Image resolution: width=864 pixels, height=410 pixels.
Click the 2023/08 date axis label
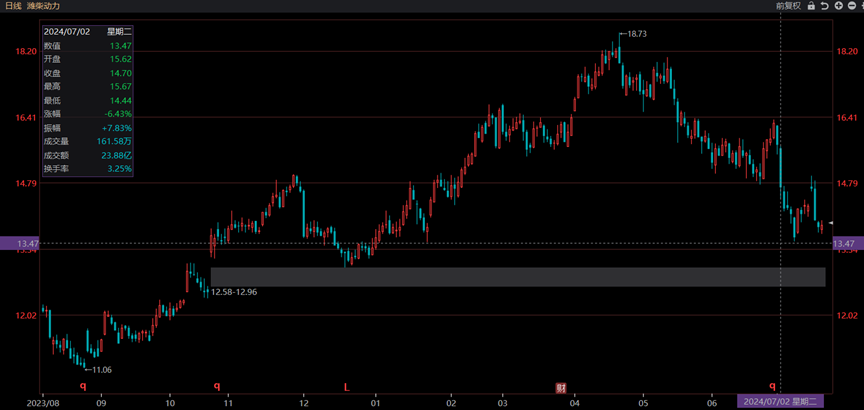(x=43, y=401)
